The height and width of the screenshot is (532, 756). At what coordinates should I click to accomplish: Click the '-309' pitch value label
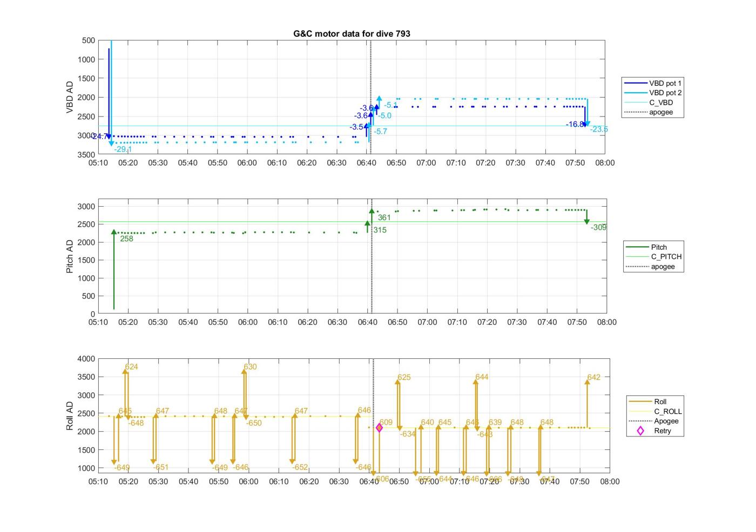pyautogui.click(x=598, y=228)
